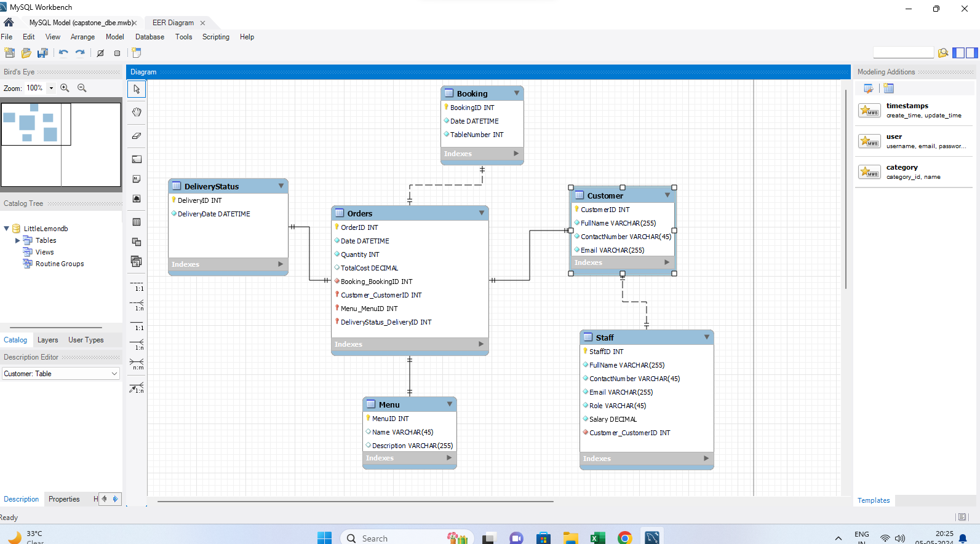Collapse the LittleLemondb catalog node
Image resolution: width=980 pixels, height=544 pixels.
(x=6, y=228)
